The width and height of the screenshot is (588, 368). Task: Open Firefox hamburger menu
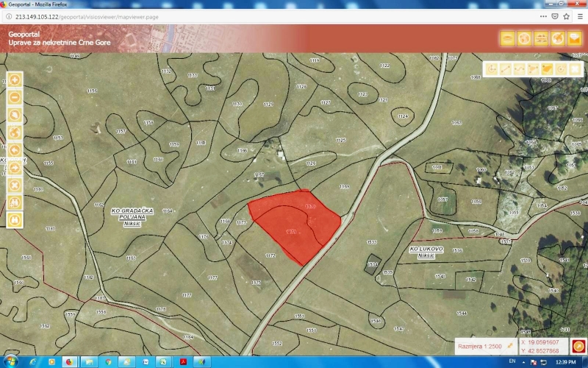579,15
